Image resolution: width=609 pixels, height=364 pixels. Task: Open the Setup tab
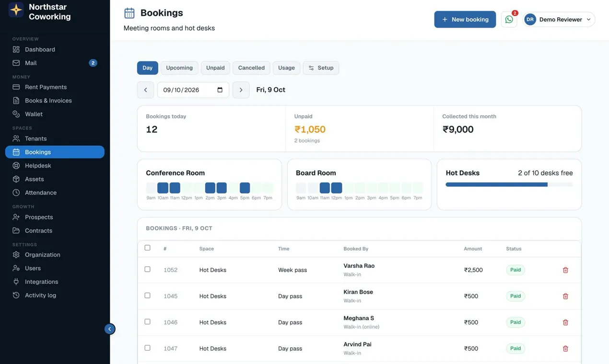[x=321, y=68]
